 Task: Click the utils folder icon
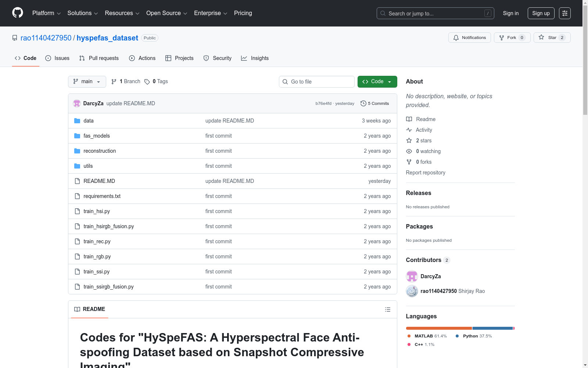(x=77, y=166)
